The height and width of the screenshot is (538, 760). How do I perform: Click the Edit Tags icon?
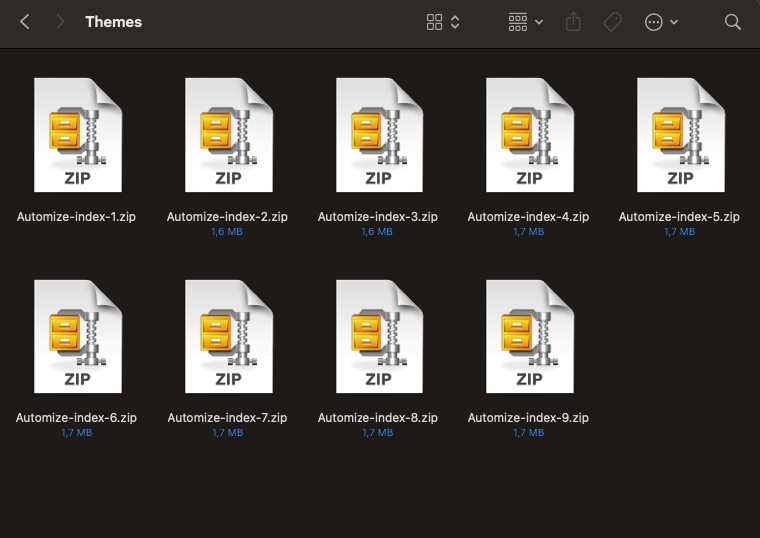612,22
